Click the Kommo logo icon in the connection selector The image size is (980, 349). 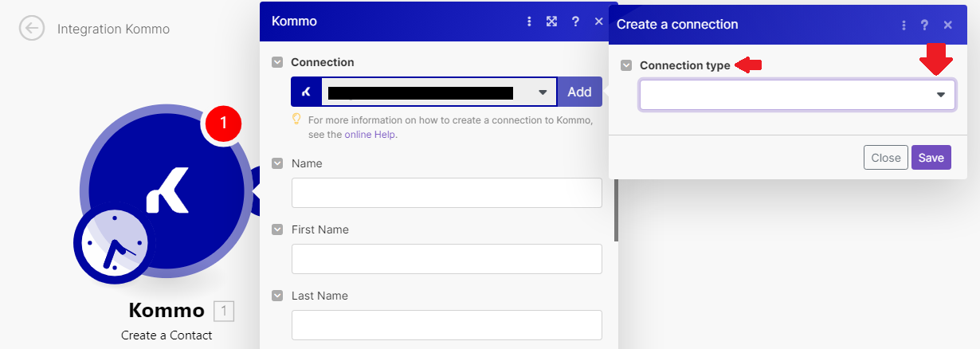(x=306, y=92)
